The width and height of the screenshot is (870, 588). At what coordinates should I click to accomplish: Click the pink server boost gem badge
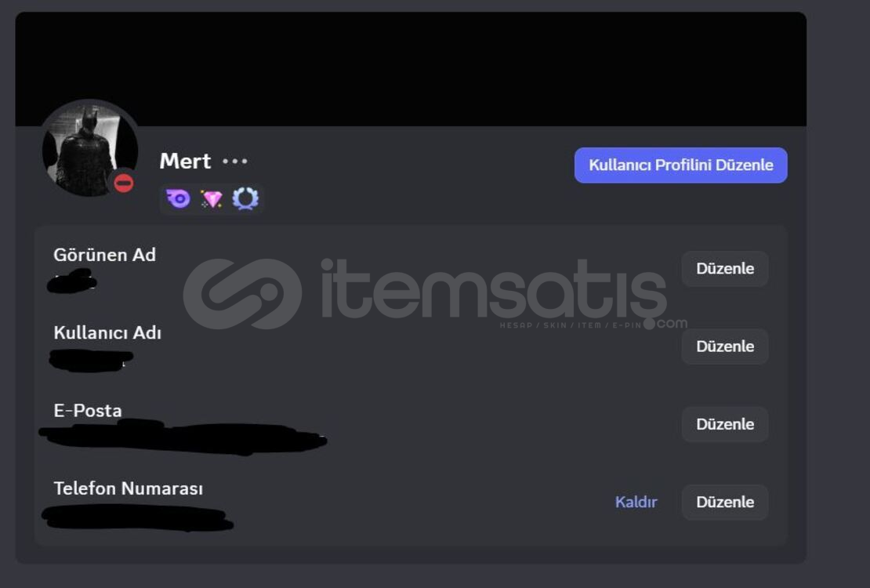pyautogui.click(x=212, y=199)
